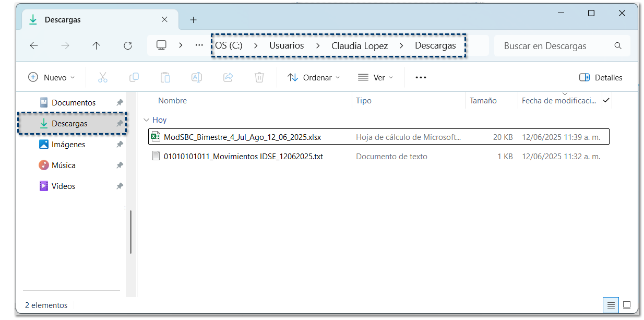Viewport: 644px width, 320px height.
Task: Open the Nuevo dropdown menu
Action: pos(51,77)
